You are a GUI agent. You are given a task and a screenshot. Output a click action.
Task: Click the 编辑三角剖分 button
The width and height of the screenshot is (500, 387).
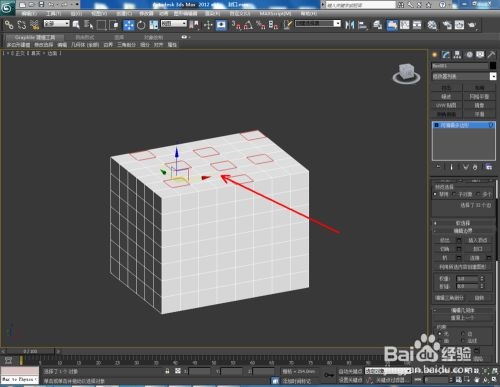coord(450,298)
